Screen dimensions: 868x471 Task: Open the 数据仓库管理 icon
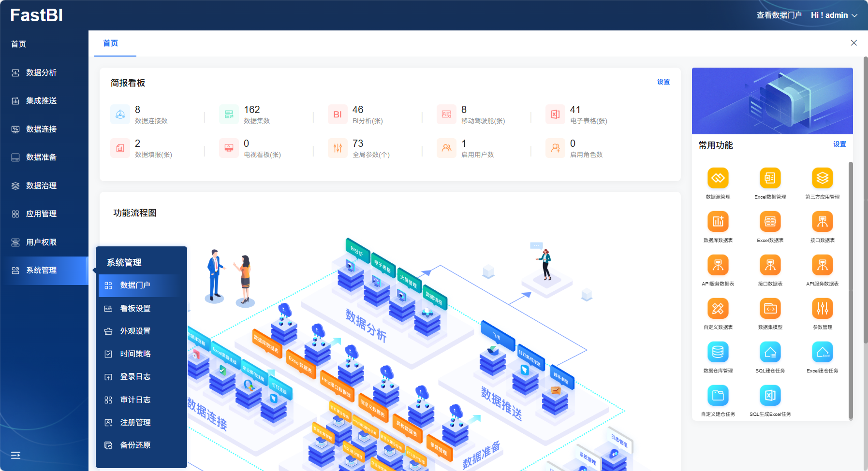(x=718, y=352)
